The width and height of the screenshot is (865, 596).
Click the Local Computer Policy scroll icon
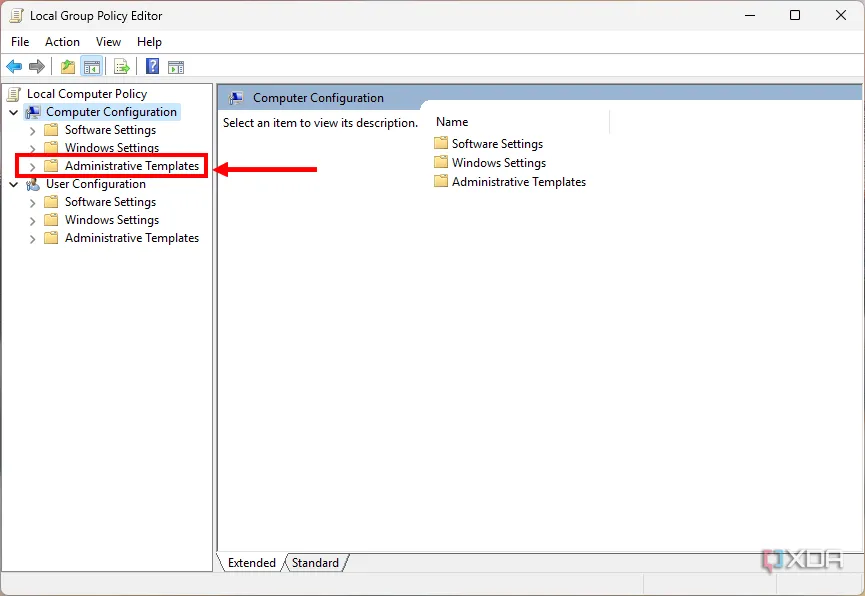click(x=14, y=94)
